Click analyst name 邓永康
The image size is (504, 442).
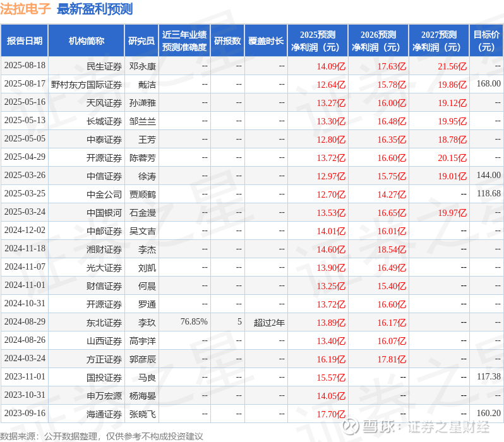142,66
